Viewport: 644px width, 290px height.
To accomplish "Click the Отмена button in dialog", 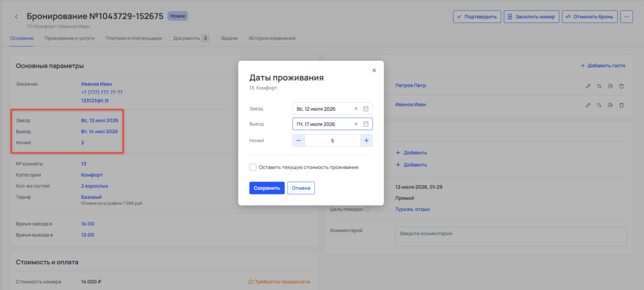I will [x=301, y=188].
